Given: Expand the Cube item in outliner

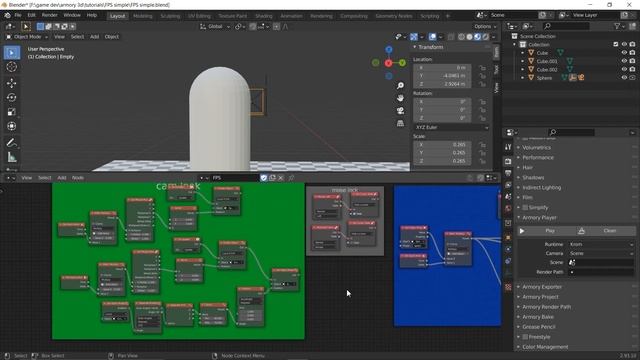Looking at the screenshot, I should (523, 53).
